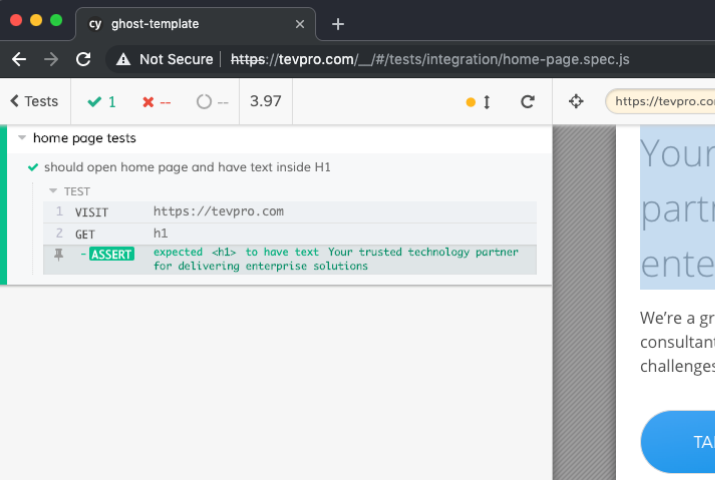
Task: Click the pin icon beside ASSERT
Action: point(58,254)
